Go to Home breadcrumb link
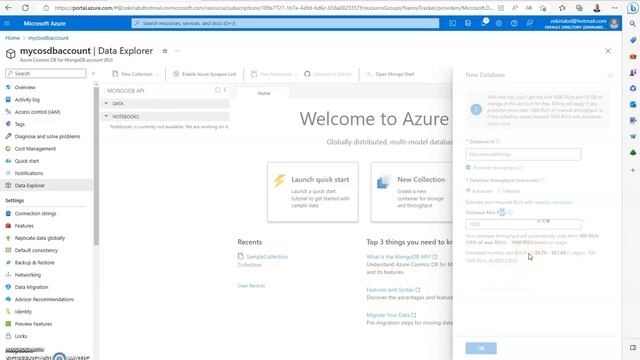 pyautogui.click(x=12, y=38)
